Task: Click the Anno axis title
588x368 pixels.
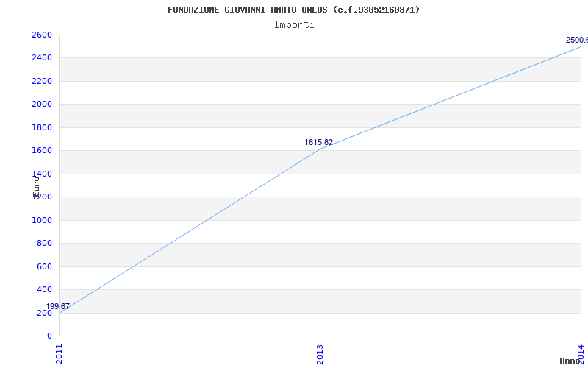Action: [570, 361]
